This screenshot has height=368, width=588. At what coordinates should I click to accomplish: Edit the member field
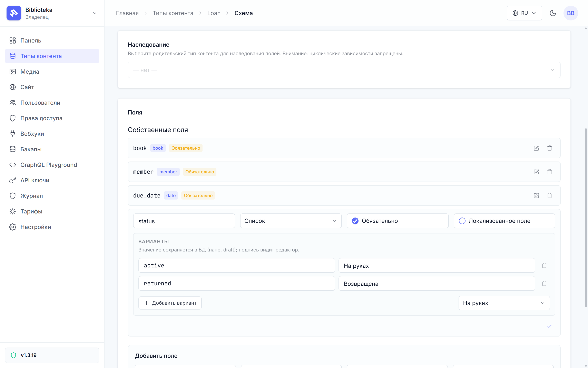(536, 172)
